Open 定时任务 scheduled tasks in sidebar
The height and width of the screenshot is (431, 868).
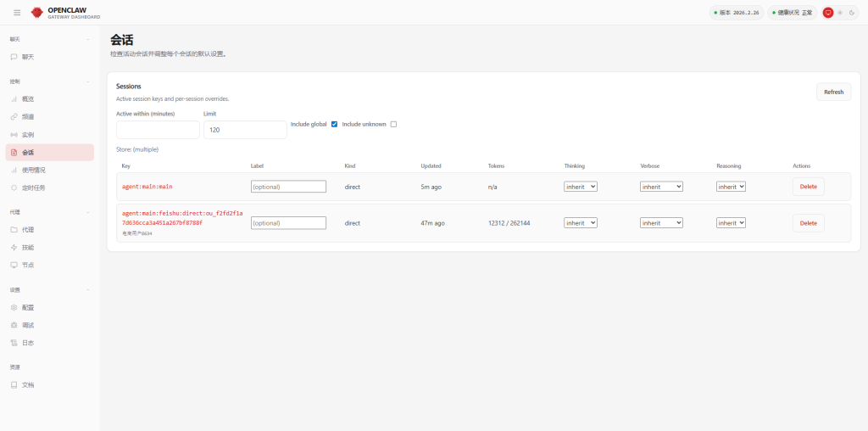click(x=33, y=188)
